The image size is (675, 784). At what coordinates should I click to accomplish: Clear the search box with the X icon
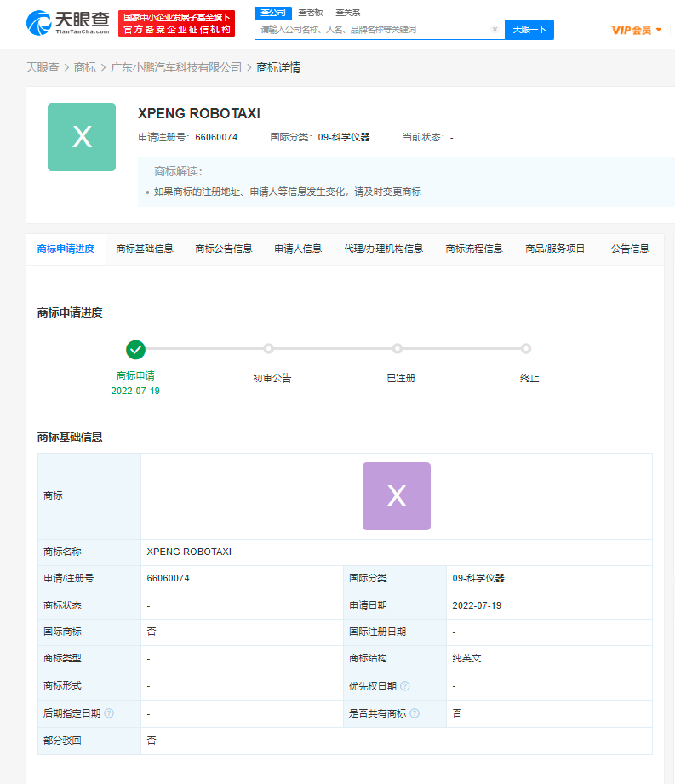495,30
